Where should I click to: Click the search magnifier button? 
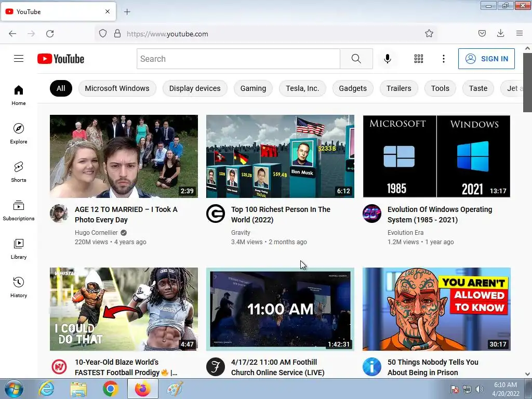(x=356, y=59)
